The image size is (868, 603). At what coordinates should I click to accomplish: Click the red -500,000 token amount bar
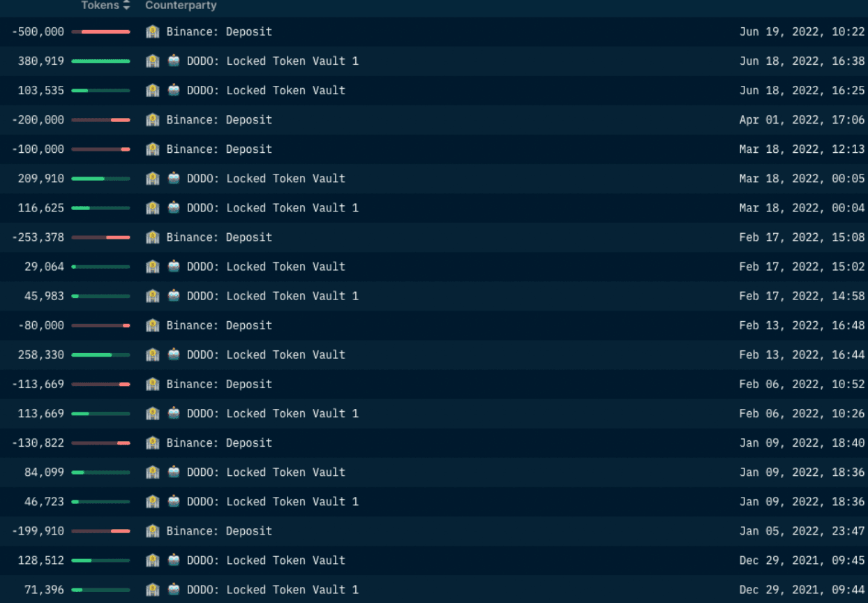pos(105,31)
